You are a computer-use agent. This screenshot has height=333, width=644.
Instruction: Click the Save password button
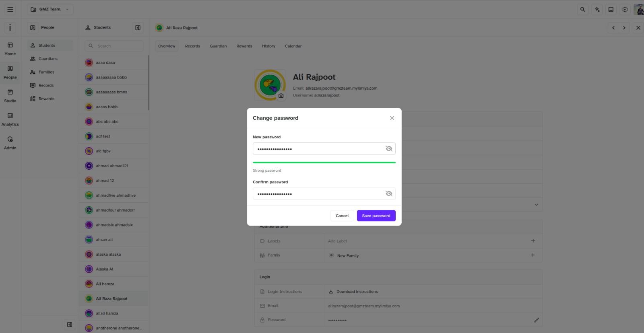coord(376,216)
